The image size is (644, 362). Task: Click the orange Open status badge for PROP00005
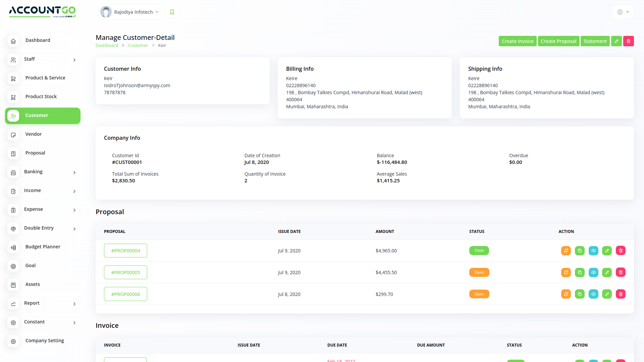pos(479,273)
